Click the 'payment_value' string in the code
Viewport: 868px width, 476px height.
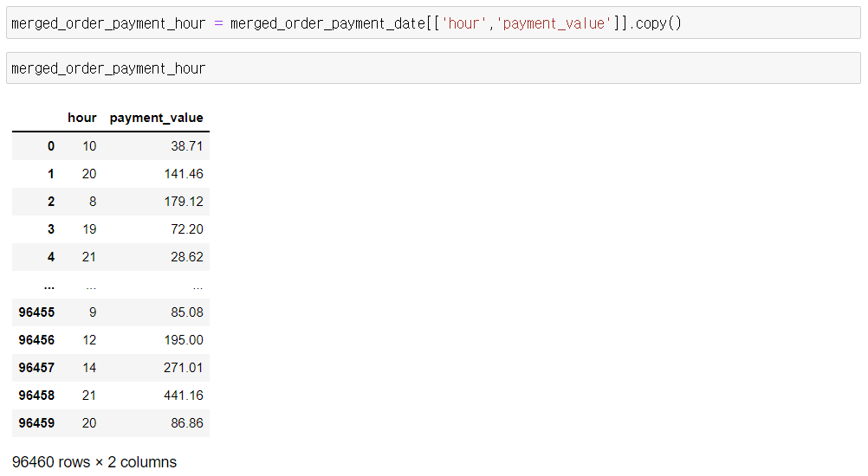(x=554, y=23)
